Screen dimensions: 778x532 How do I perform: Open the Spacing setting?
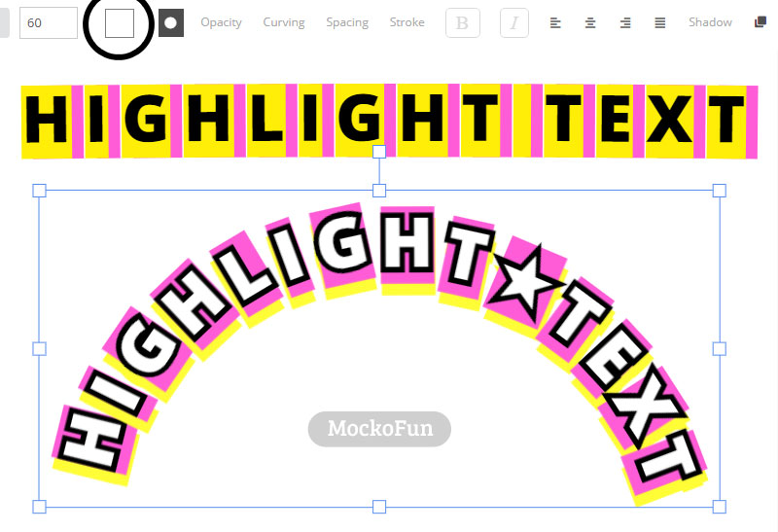pyautogui.click(x=347, y=22)
